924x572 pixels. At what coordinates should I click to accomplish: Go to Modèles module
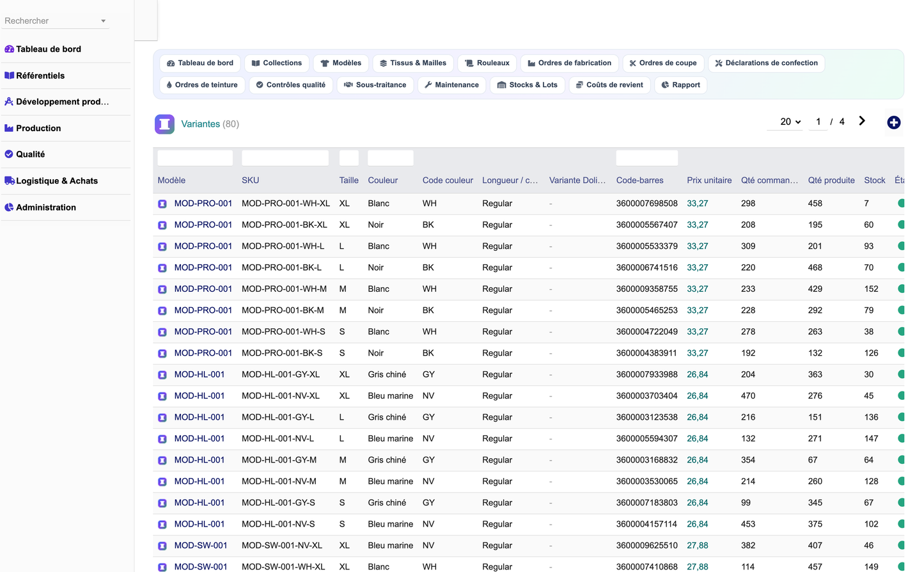tap(341, 63)
